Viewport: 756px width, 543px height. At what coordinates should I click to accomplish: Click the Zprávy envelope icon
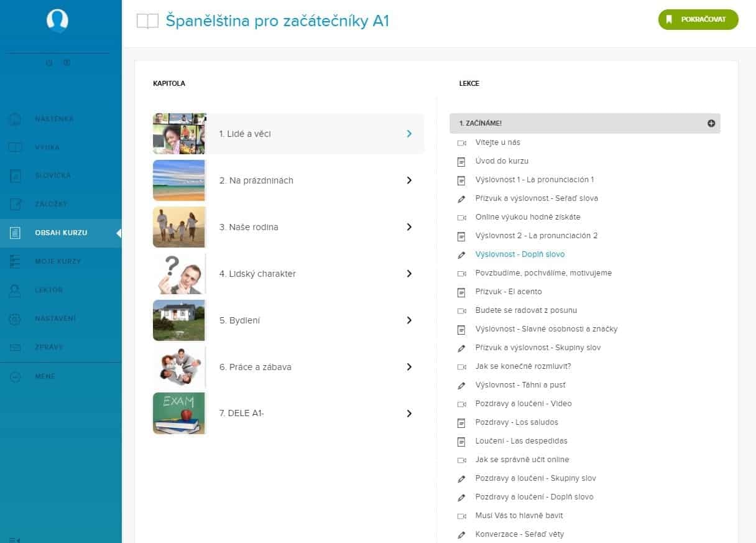pyautogui.click(x=16, y=348)
